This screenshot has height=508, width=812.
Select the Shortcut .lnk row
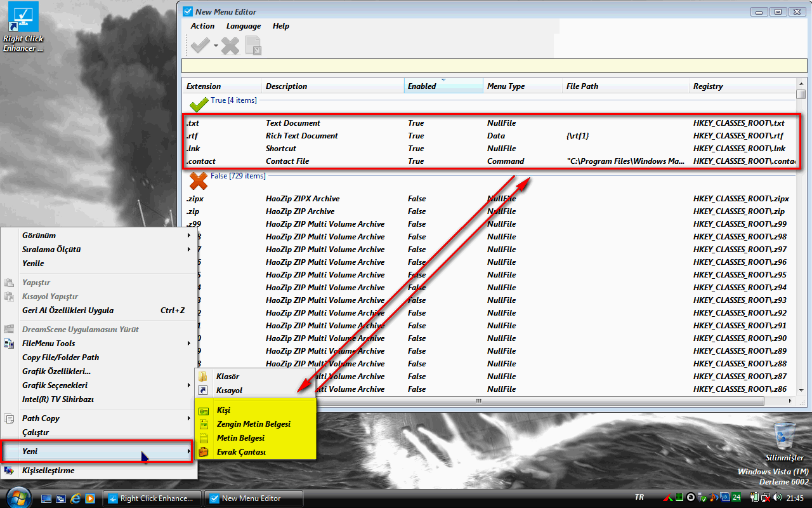click(x=490, y=149)
